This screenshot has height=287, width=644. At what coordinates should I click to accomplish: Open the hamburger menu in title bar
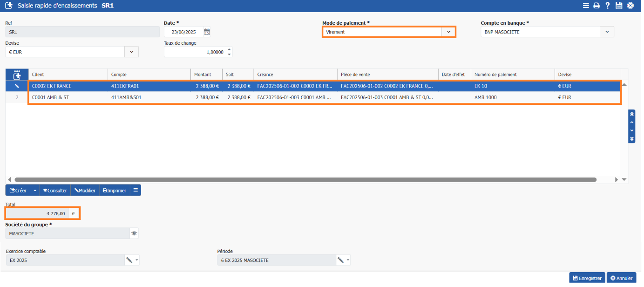586,6
